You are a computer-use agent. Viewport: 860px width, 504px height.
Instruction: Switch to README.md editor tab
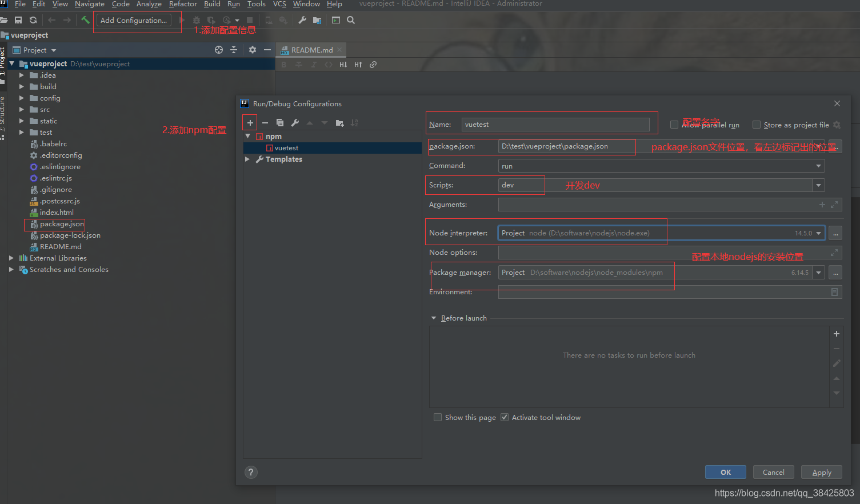(x=311, y=50)
